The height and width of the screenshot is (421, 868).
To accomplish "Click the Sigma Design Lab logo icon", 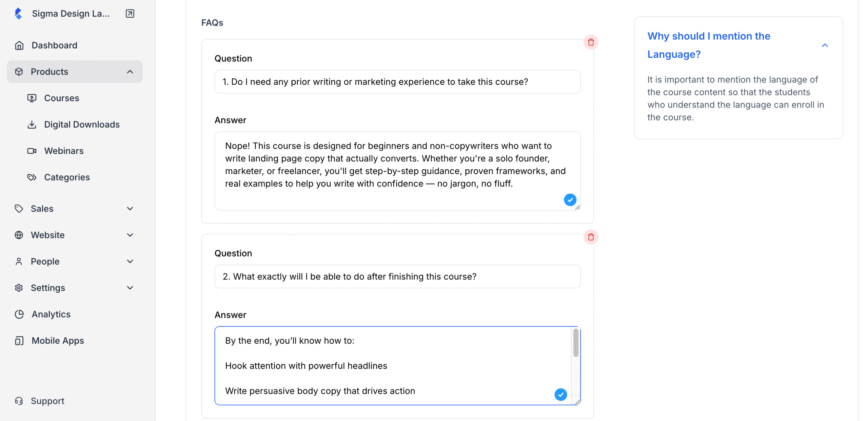I will coord(19,14).
